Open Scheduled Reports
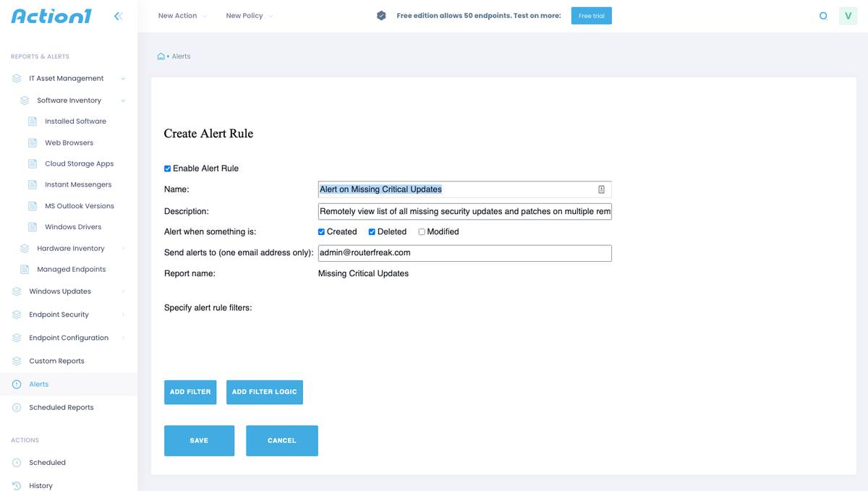 coord(61,407)
